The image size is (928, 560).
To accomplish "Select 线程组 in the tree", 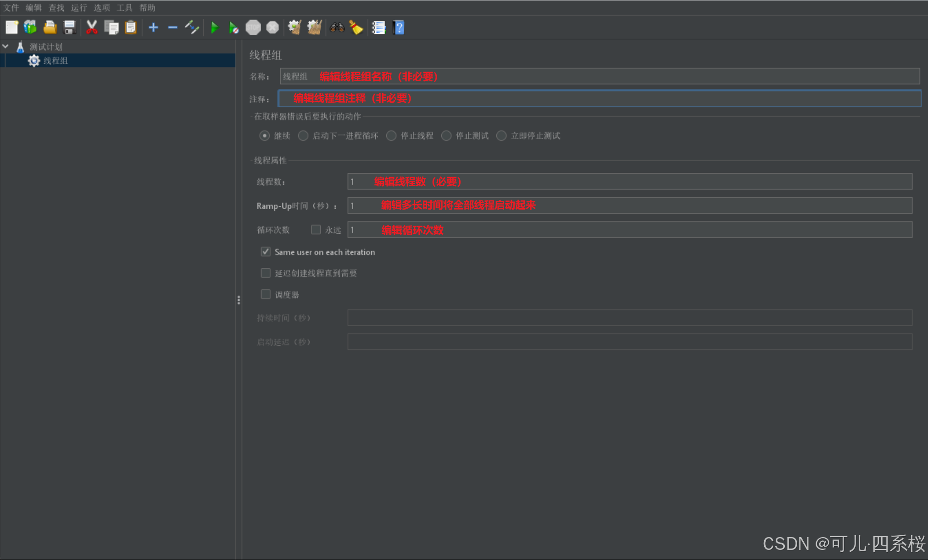I will 56,61.
